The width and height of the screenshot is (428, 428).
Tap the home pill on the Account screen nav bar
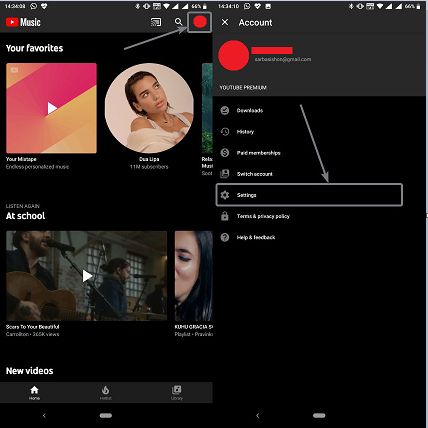click(x=319, y=415)
